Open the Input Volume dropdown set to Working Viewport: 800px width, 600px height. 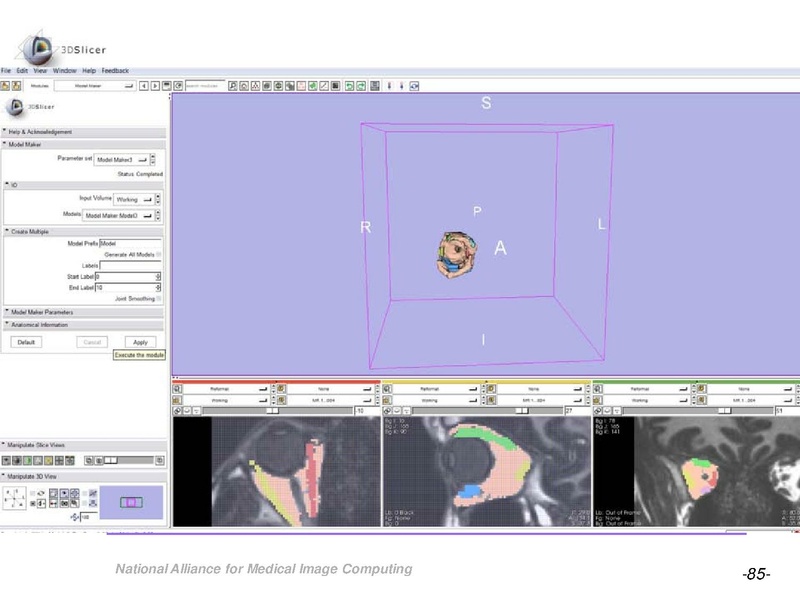134,199
